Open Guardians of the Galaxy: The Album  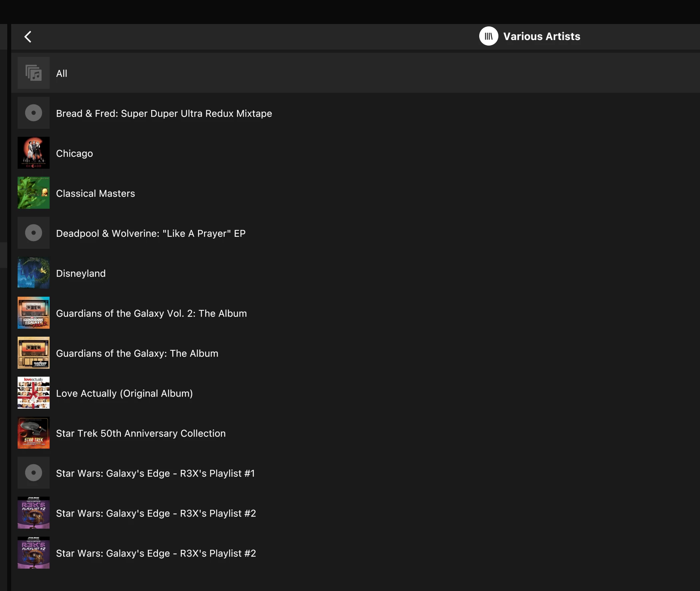pyautogui.click(x=137, y=353)
